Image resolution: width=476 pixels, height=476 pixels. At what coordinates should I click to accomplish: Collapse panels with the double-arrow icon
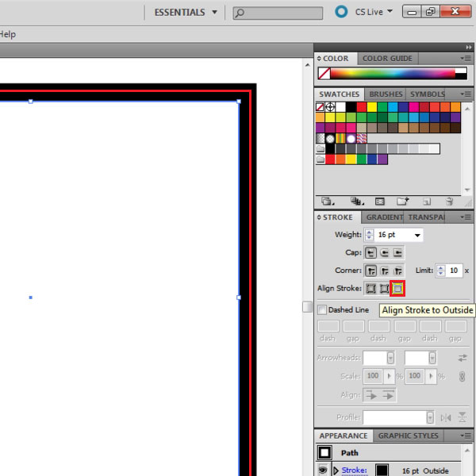[x=468, y=48]
